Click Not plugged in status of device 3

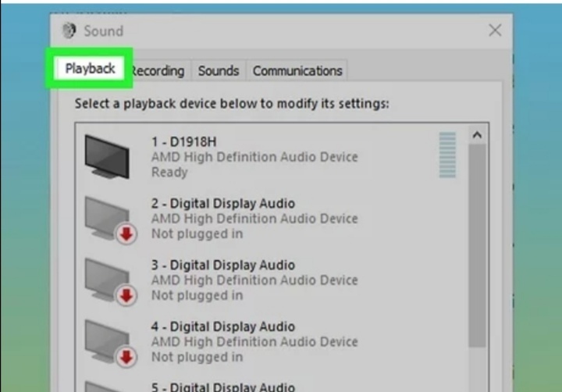click(x=197, y=295)
